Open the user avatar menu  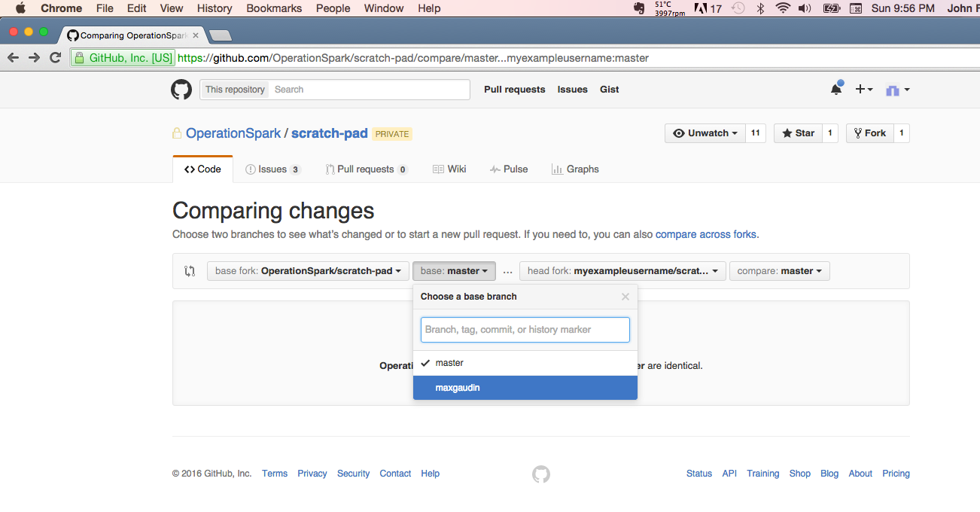[x=897, y=90]
